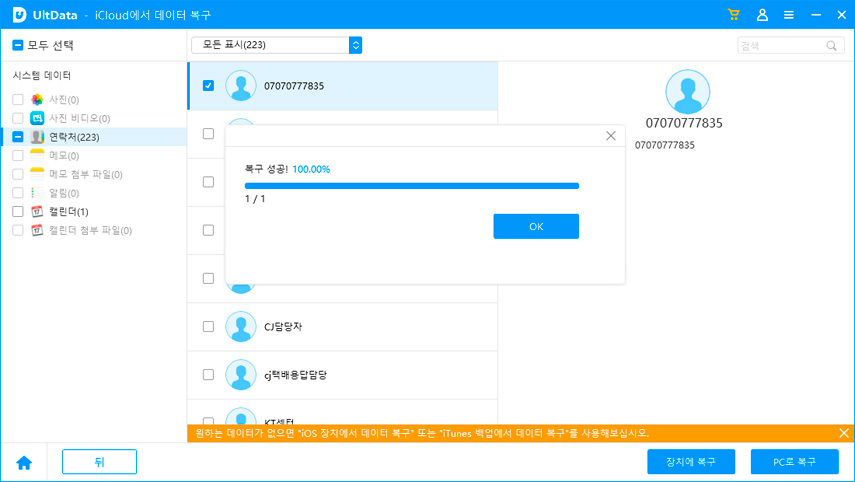Check the g택배용답담당 contact checkbox
Screen dimensions: 855x482
208,375
